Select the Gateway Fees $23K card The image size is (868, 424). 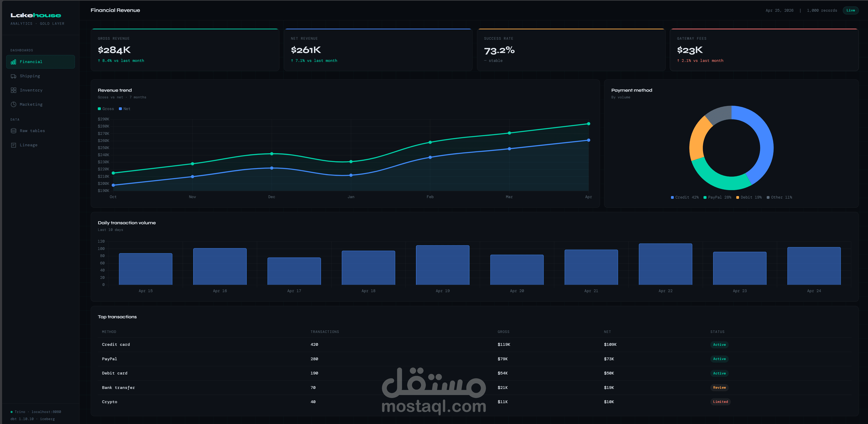764,50
